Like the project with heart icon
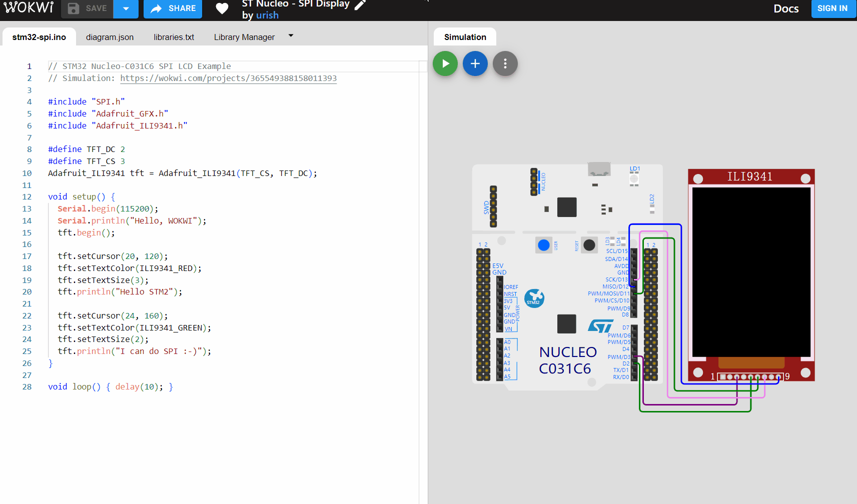Viewport: 857px width, 504px height. 222,8
